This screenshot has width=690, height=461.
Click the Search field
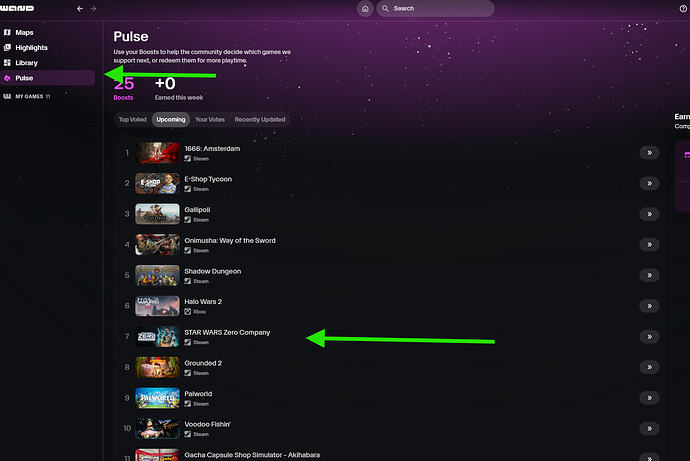pyautogui.click(x=435, y=8)
